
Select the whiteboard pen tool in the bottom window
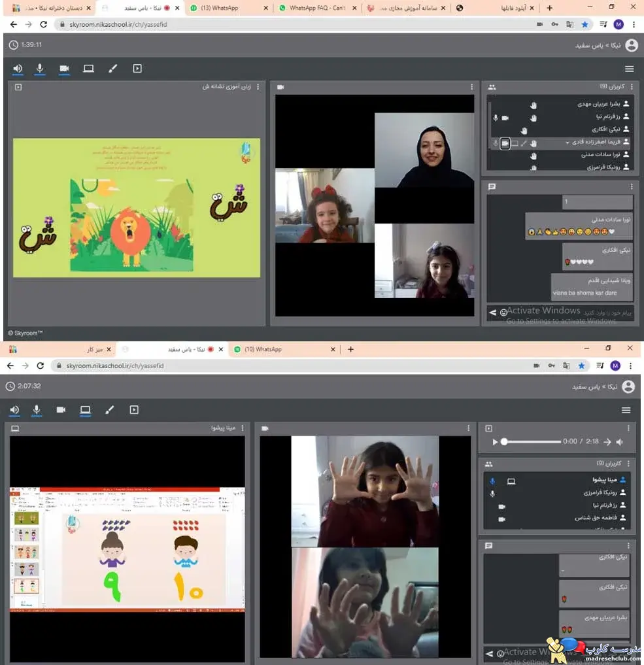[109, 410]
